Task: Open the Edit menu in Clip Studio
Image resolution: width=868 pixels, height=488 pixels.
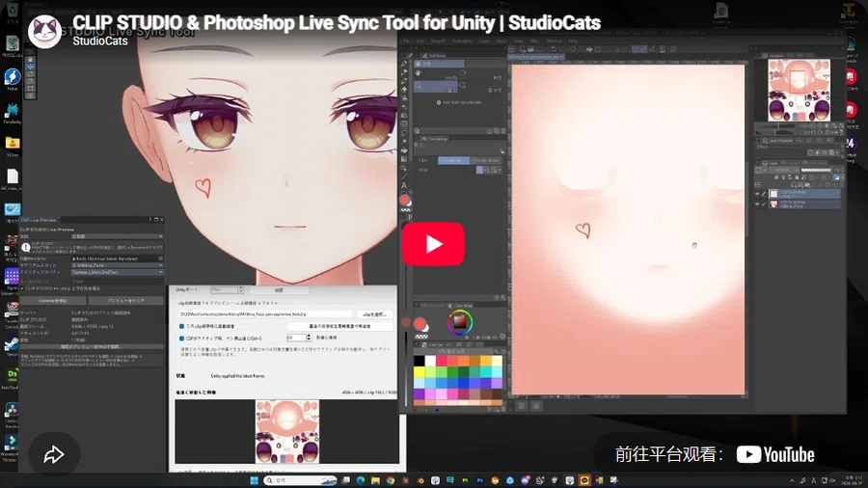Action: coord(420,41)
